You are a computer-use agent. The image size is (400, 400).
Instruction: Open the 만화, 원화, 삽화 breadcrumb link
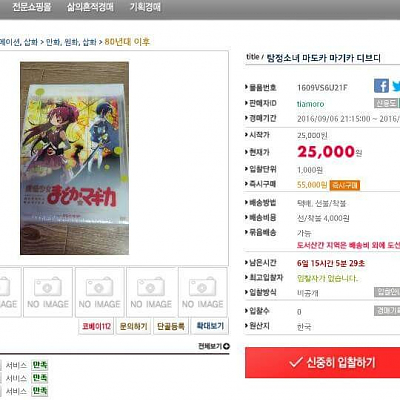coord(71,42)
